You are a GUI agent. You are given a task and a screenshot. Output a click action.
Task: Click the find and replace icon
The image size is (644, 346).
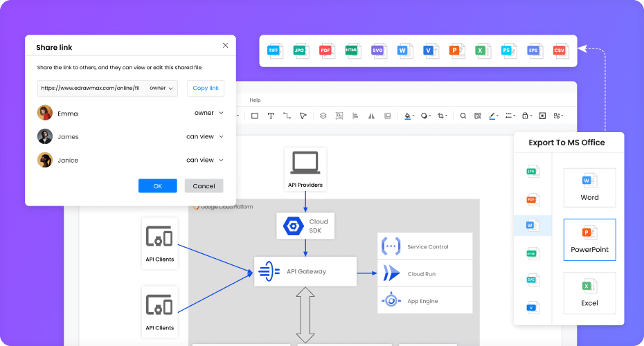click(477, 116)
